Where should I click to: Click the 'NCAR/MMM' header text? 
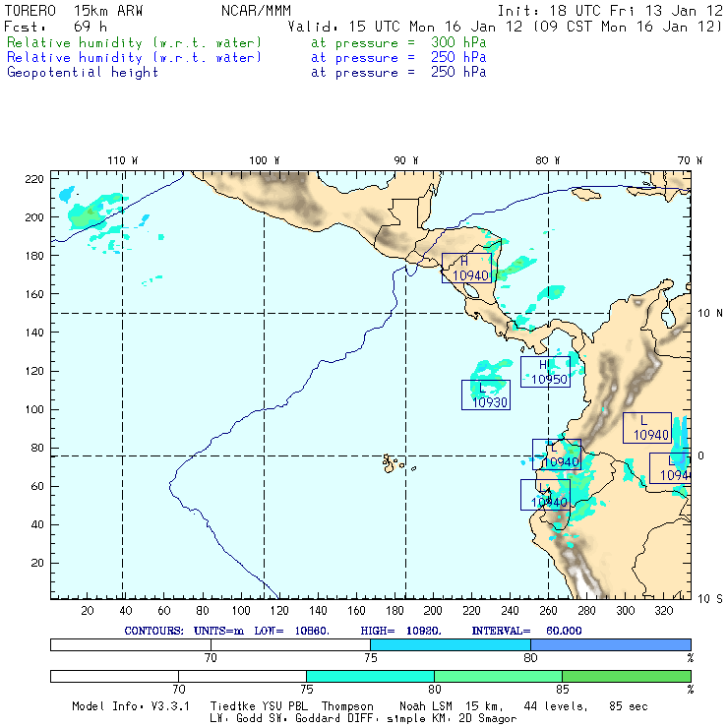tap(256, 11)
